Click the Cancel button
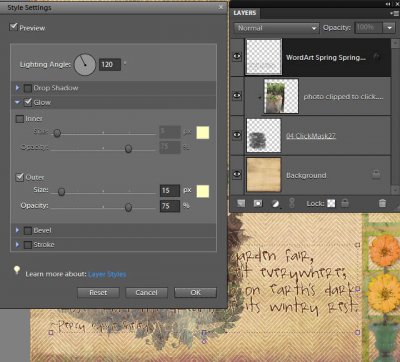The height and width of the screenshot is (362, 400). pos(146,292)
